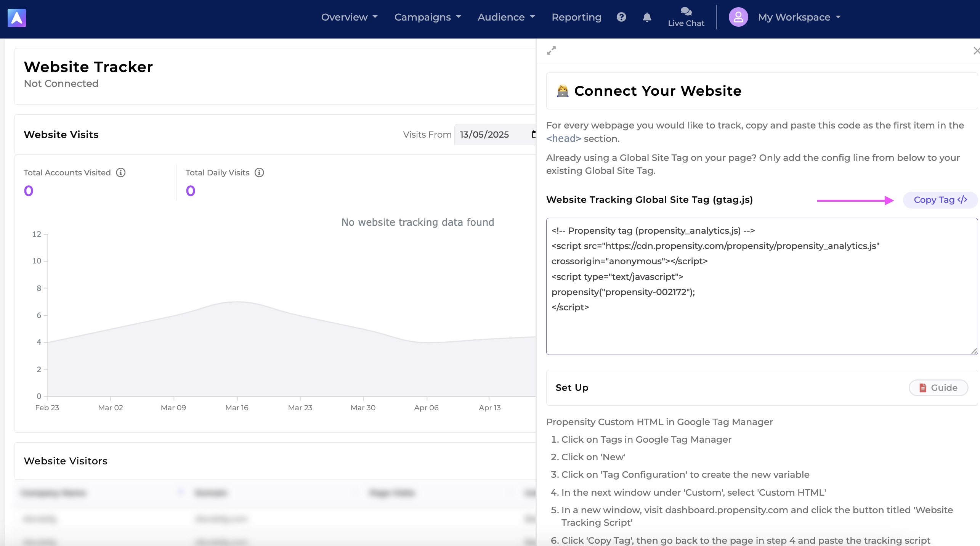
Task: Click the 'Apr 06' chart axis label
Action: [x=426, y=408]
